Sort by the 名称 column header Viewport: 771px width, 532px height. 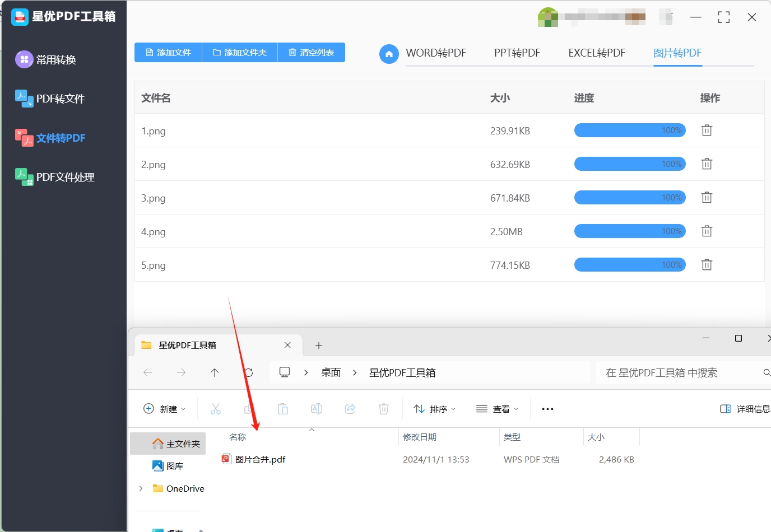point(238,437)
